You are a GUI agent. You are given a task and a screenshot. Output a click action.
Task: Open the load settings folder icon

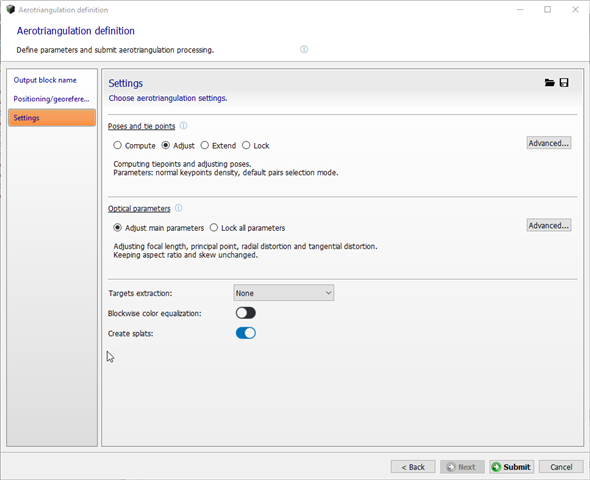(549, 83)
